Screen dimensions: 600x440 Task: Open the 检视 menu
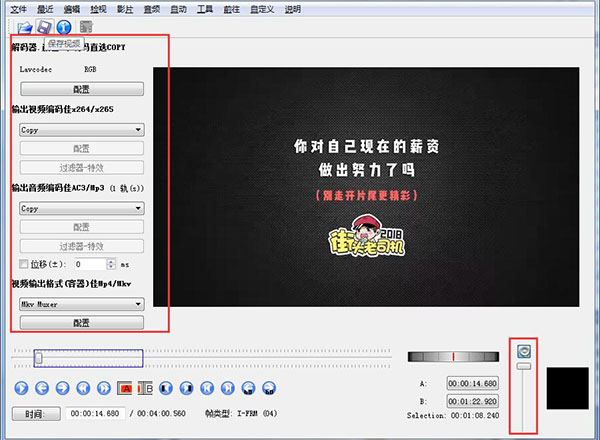pyautogui.click(x=98, y=9)
